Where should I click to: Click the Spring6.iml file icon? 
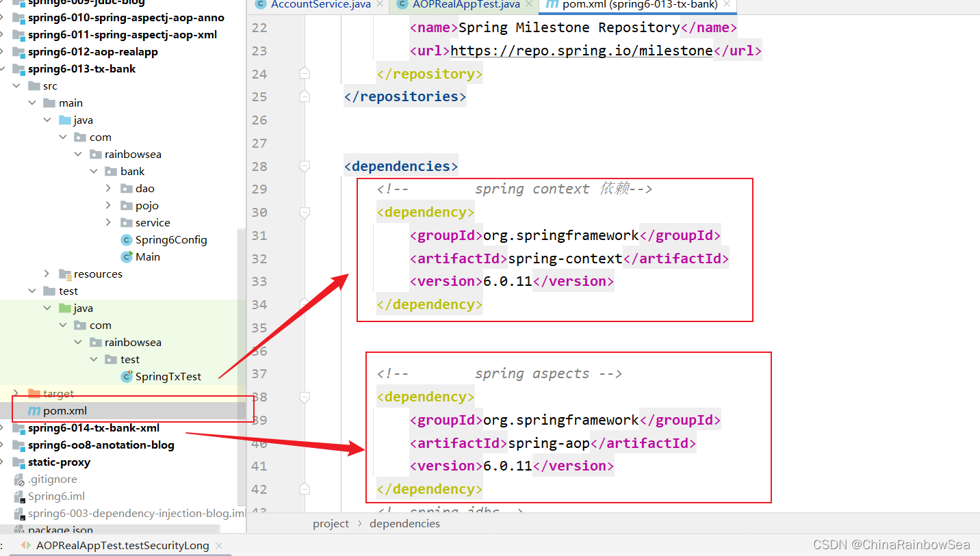pyautogui.click(x=19, y=496)
